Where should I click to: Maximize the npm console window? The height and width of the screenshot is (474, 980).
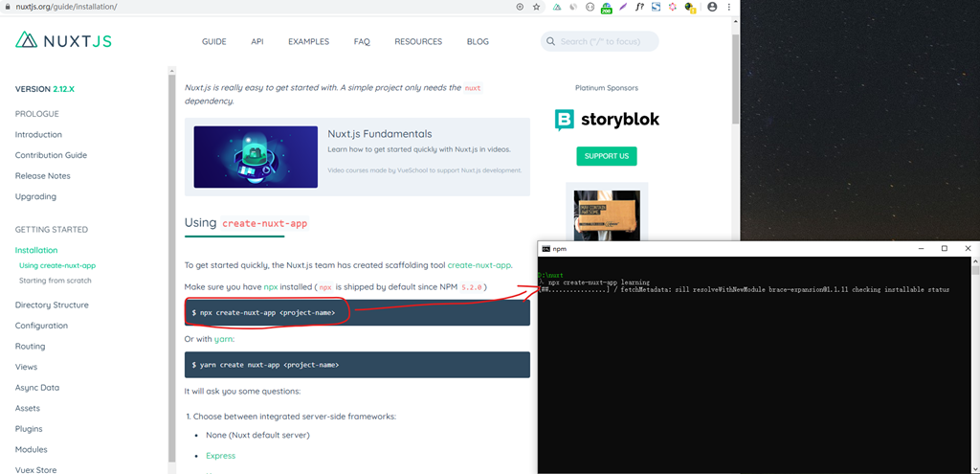(945, 248)
